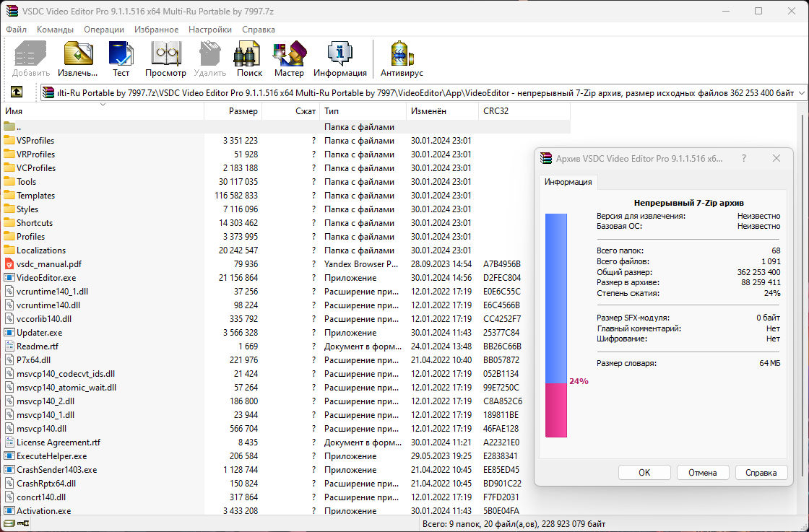Viewport: 809px width, 532px height.
Task: Click OK in the archive info dialog
Action: (x=644, y=472)
